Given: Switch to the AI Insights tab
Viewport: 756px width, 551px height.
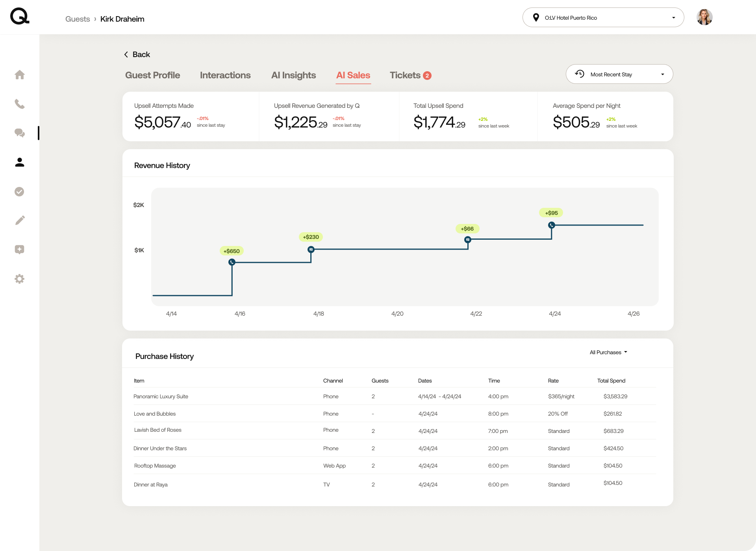Looking at the screenshot, I should (293, 75).
